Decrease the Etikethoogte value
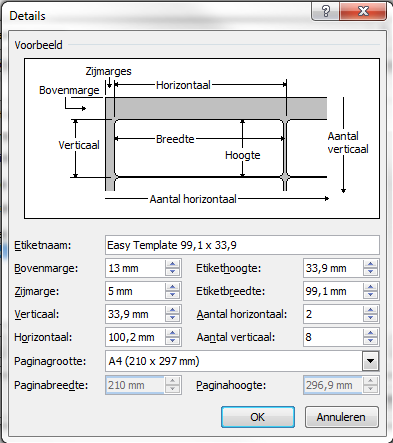This screenshot has width=393, height=443. [x=371, y=272]
